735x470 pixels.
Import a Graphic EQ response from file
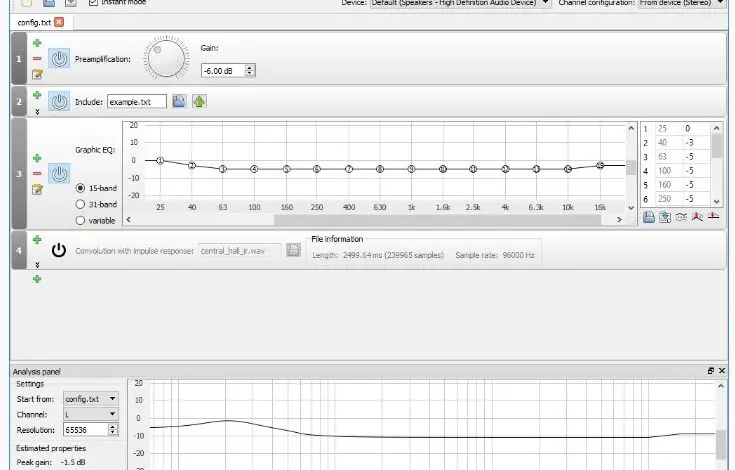(x=649, y=217)
